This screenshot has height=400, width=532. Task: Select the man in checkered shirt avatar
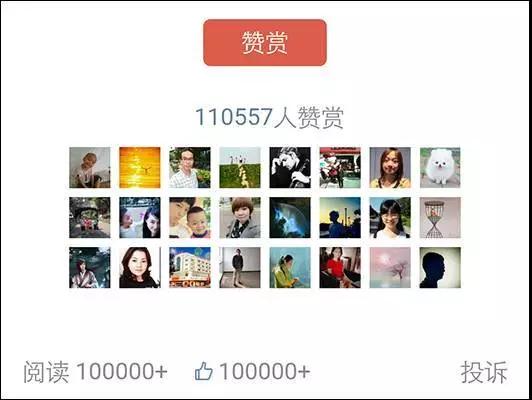(190, 168)
